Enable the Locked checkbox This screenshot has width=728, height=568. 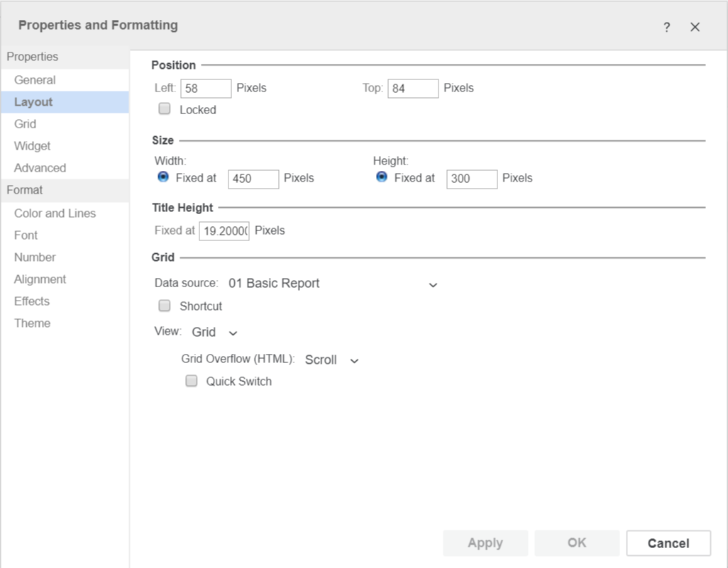165,109
